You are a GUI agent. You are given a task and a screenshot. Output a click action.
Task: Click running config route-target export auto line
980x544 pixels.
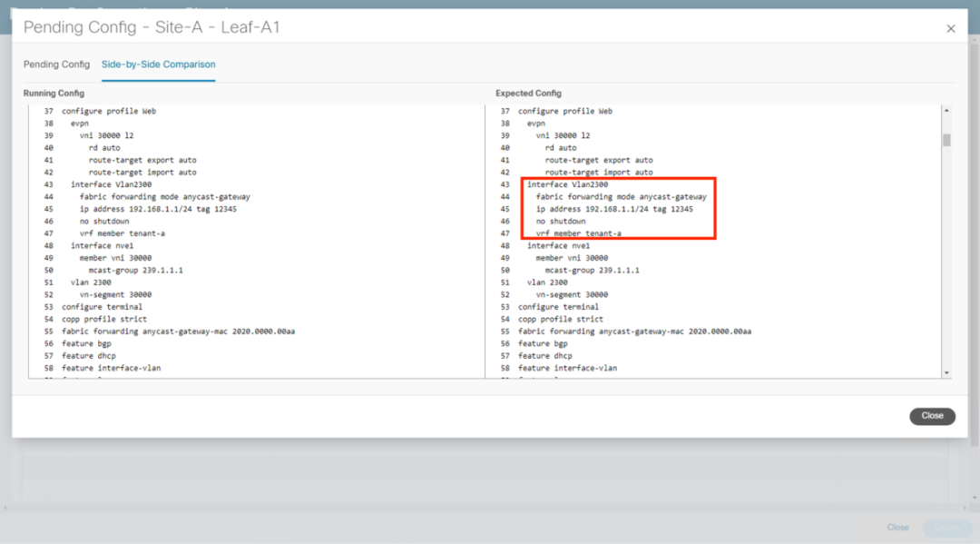142,160
